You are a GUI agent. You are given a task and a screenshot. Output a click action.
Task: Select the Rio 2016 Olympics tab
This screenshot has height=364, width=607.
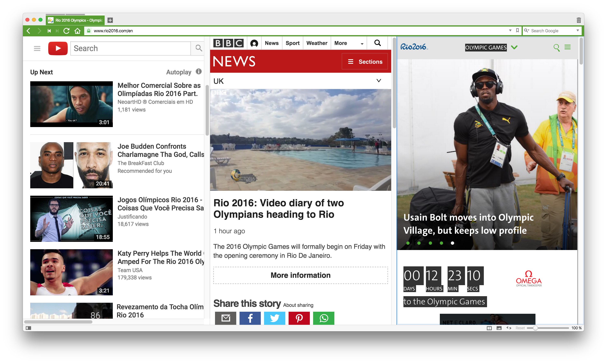point(75,20)
